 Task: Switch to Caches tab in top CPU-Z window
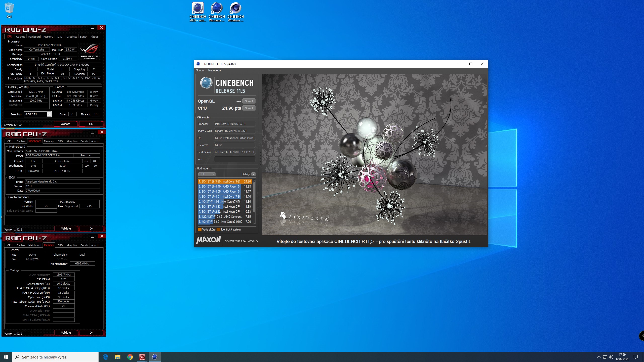pyautogui.click(x=20, y=37)
